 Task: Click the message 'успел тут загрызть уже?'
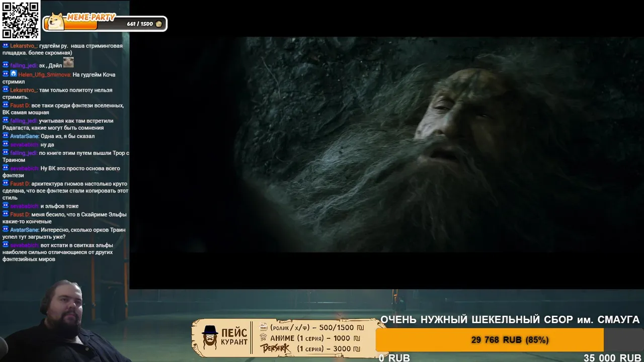click(x=34, y=237)
